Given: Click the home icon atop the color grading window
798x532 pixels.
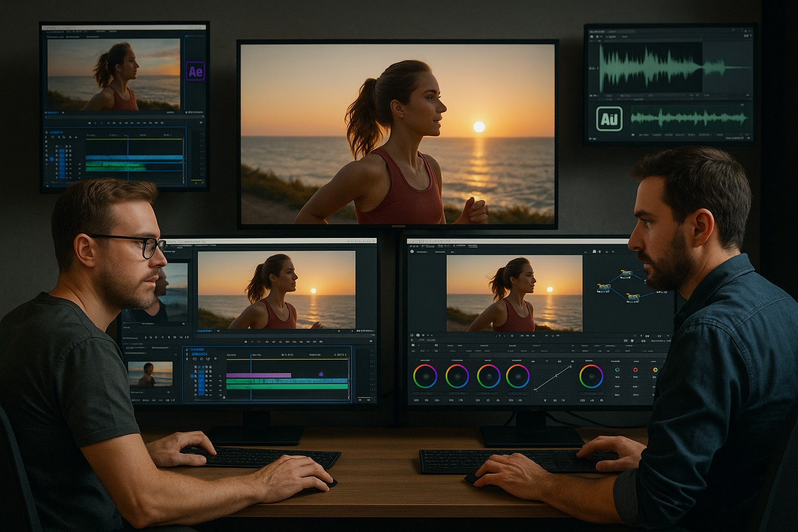Looking at the screenshot, I should click(x=413, y=251).
